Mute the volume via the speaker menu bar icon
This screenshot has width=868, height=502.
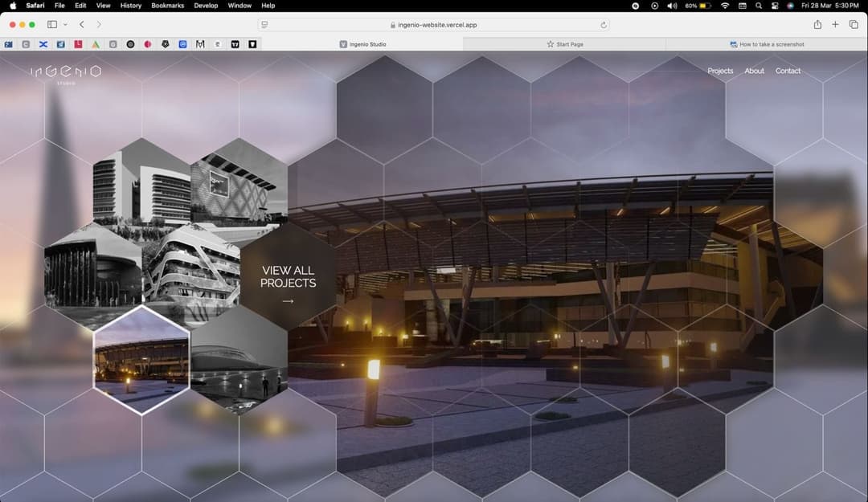pyautogui.click(x=672, y=6)
